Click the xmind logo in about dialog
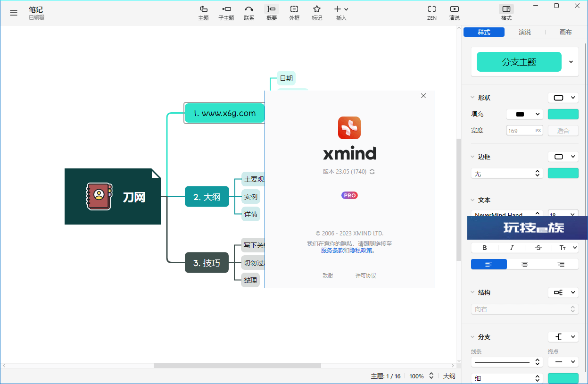The image size is (588, 384). click(x=349, y=128)
